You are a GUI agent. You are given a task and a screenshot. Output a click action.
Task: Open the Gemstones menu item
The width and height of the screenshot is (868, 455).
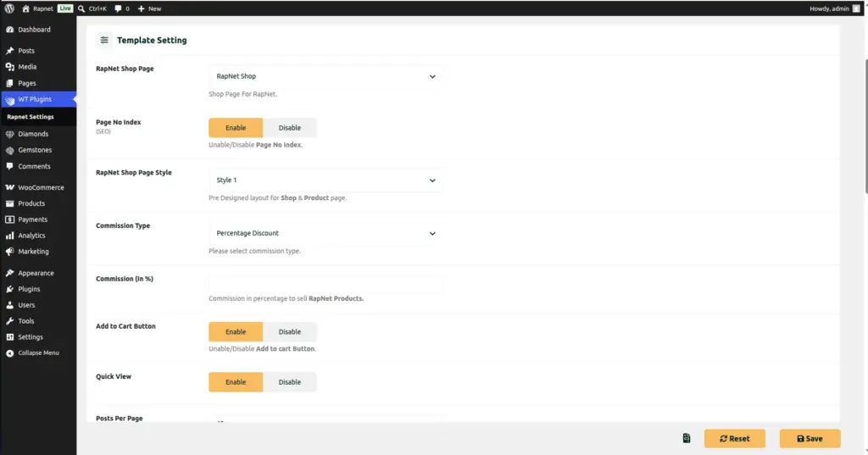[38, 150]
